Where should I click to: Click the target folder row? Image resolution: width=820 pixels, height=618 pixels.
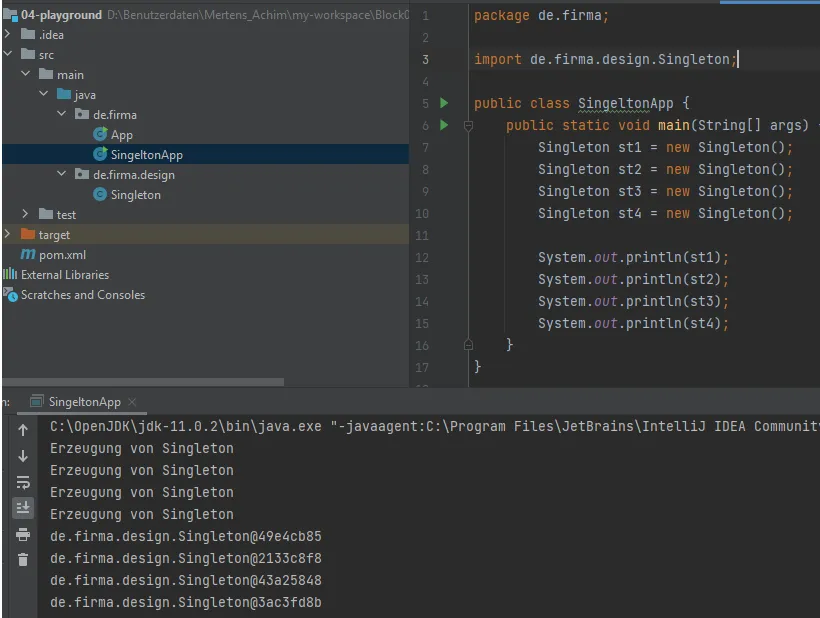click(206, 234)
